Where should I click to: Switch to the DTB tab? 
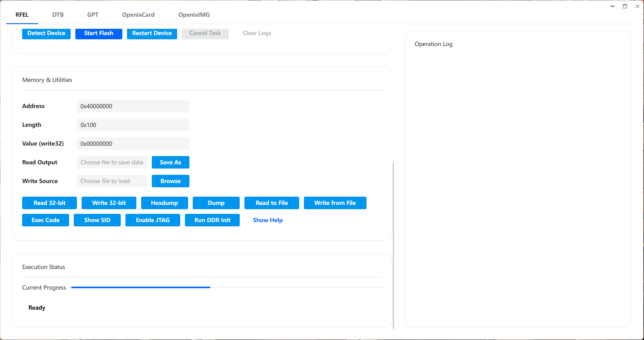[x=58, y=15]
